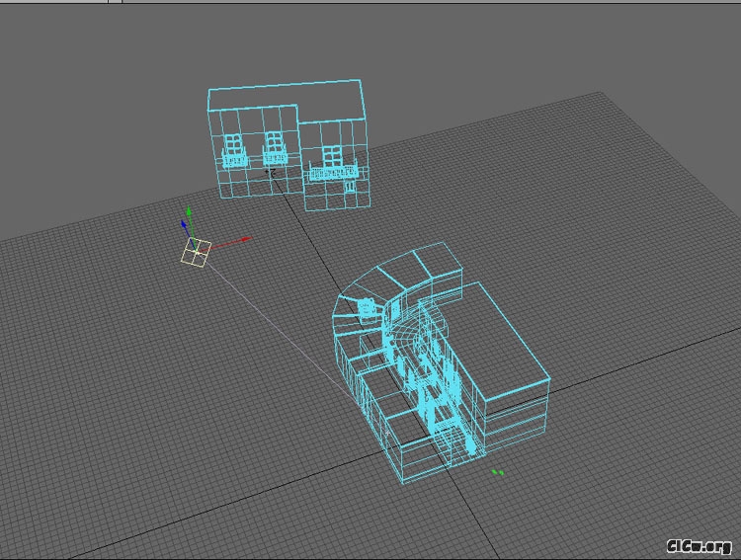Click the red X-axis manipulator arrow

click(x=247, y=239)
